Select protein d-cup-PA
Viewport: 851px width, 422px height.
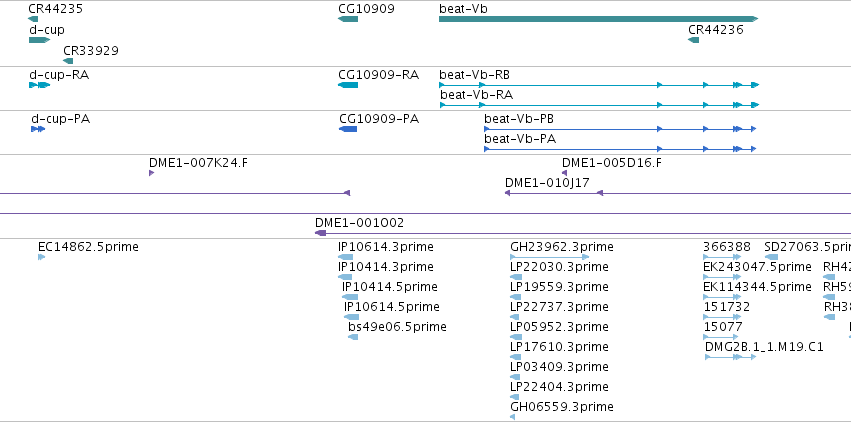tap(38, 129)
